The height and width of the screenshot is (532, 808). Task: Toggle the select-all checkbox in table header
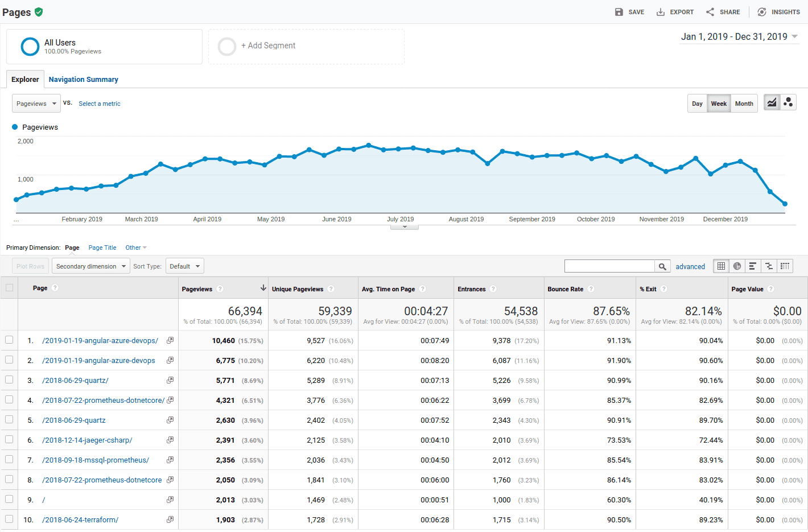coord(9,287)
